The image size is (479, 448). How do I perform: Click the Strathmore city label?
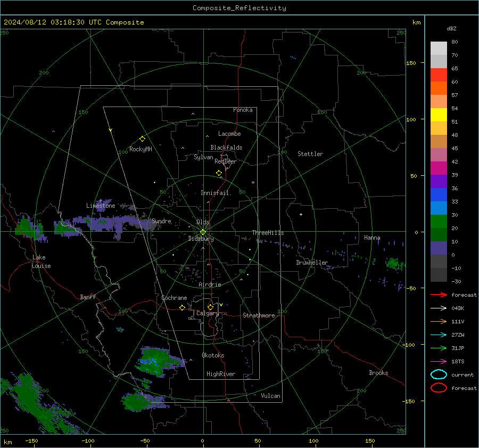[x=259, y=315]
